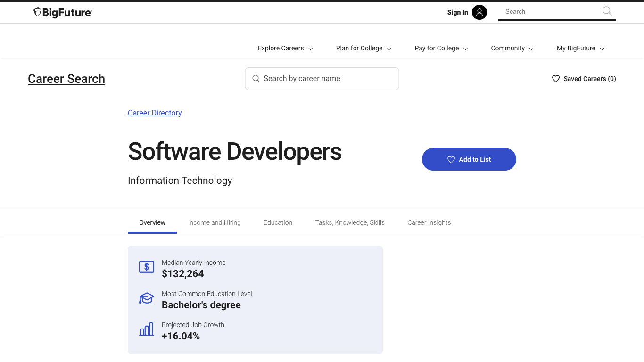
Task: Select the $132,264 income value
Action: 183,274
